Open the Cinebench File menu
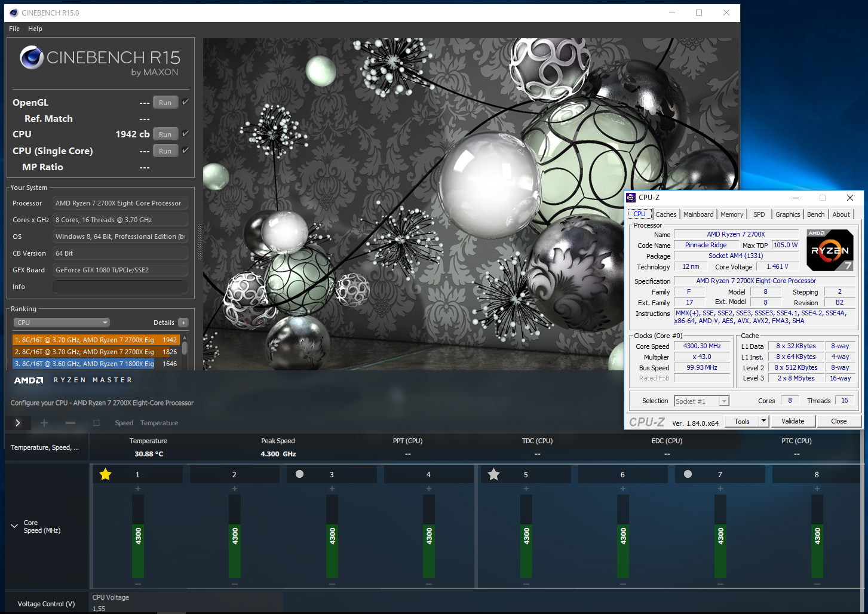Image resolution: width=868 pixels, height=614 pixels. [14, 29]
